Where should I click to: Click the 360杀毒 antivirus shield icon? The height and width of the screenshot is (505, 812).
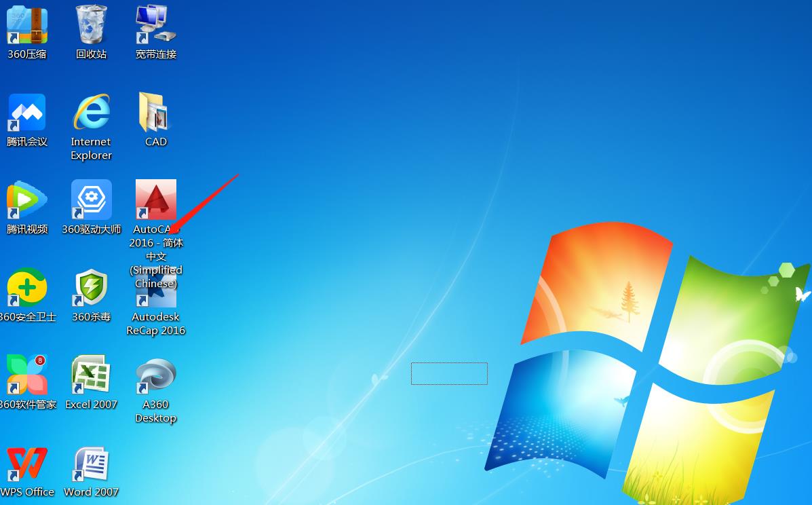[x=91, y=288]
